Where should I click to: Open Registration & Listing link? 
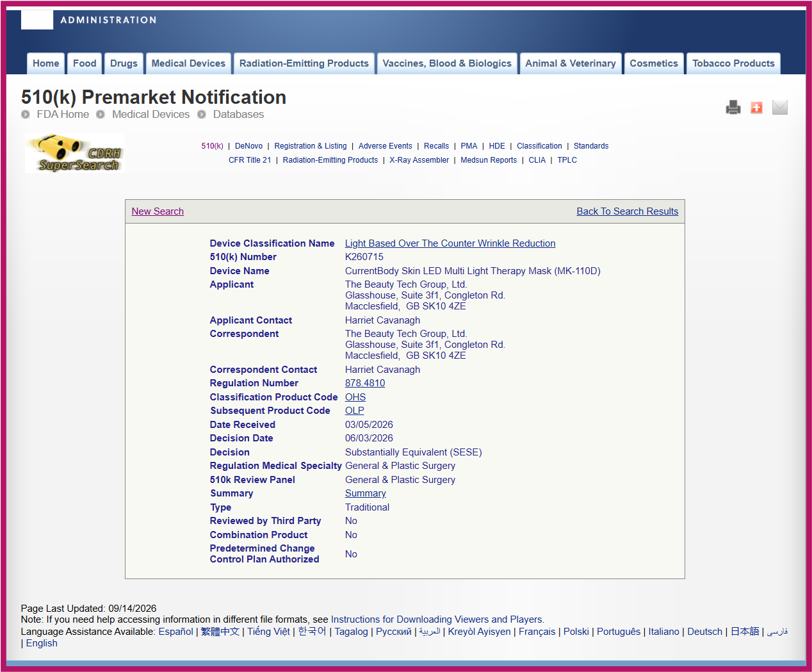[311, 146]
